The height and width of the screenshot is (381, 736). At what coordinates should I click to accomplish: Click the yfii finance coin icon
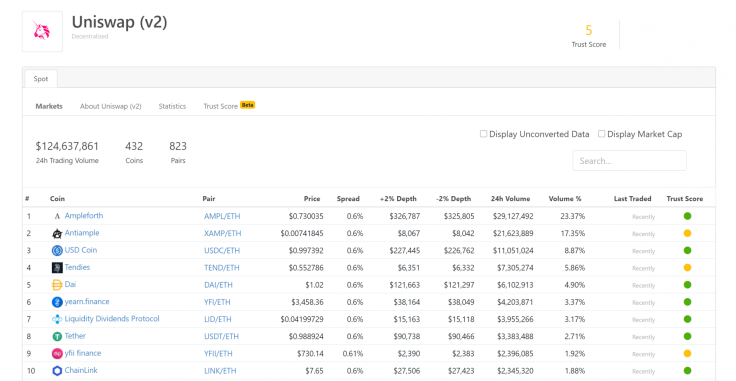[57, 354]
